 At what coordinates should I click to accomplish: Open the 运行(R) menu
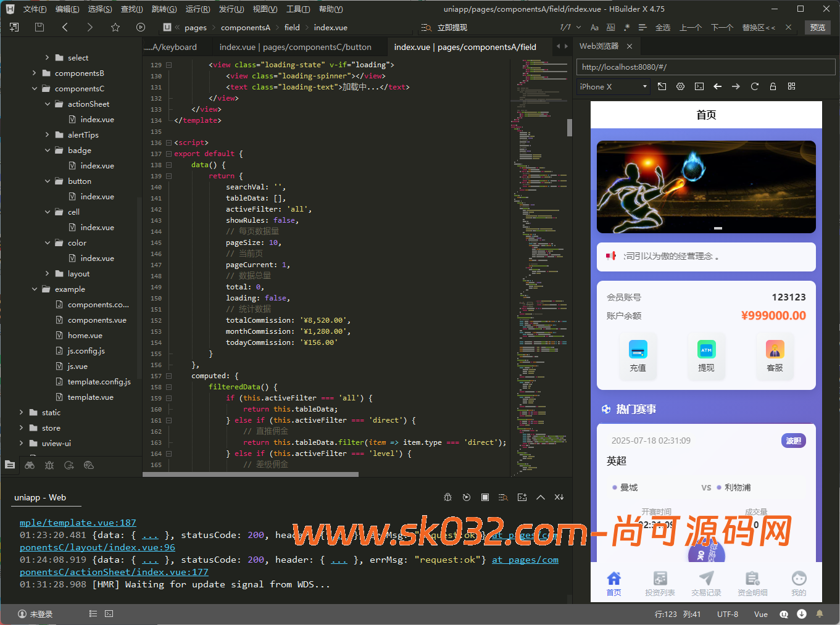198,9
